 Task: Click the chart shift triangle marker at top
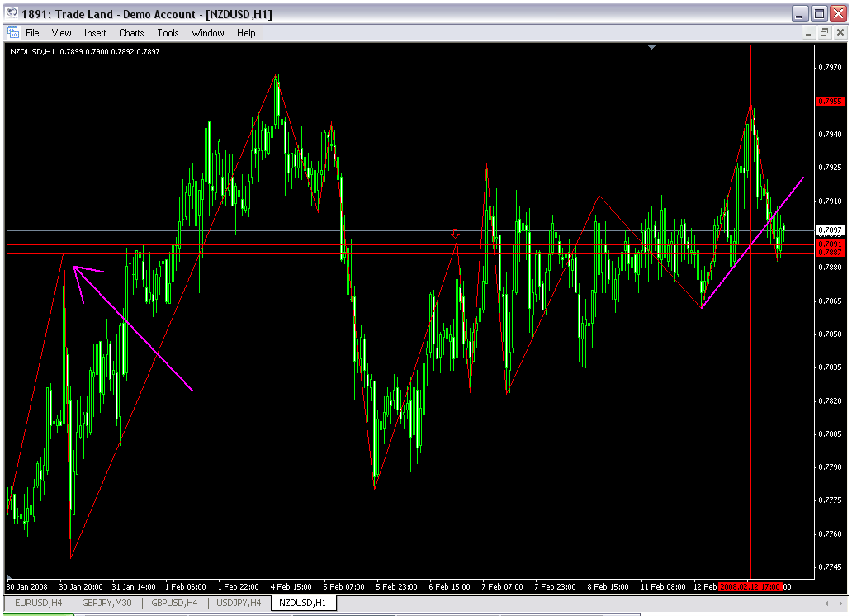(652, 48)
